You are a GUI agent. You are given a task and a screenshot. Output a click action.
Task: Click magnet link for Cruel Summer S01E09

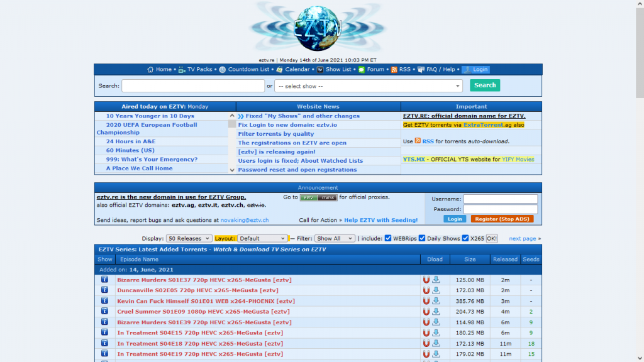426,312
